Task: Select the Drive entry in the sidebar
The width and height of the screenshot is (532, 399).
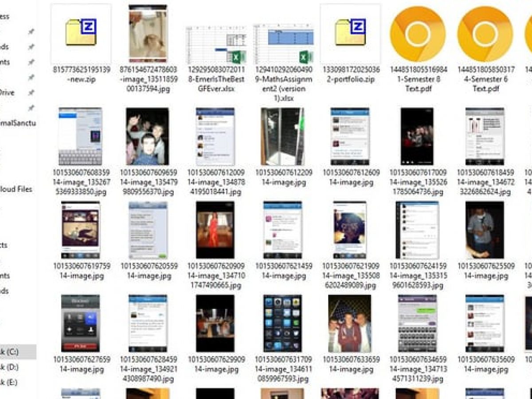Action: tap(7, 93)
